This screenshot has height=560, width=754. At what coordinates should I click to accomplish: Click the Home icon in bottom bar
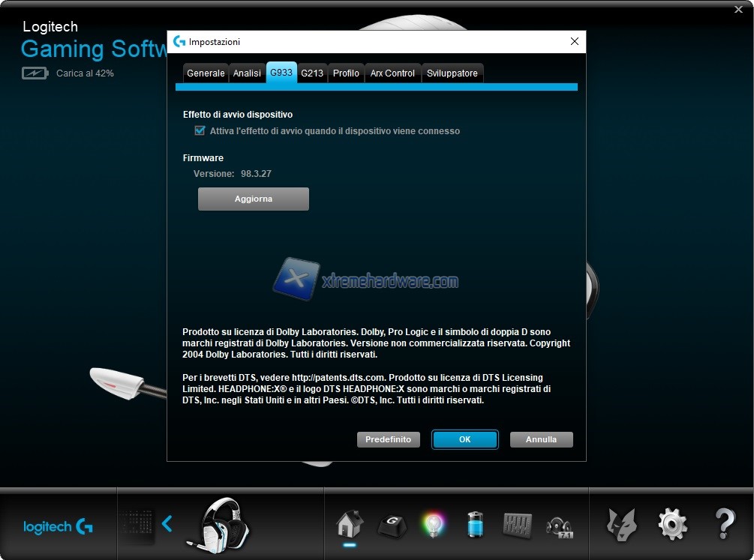click(x=350, y=523)
